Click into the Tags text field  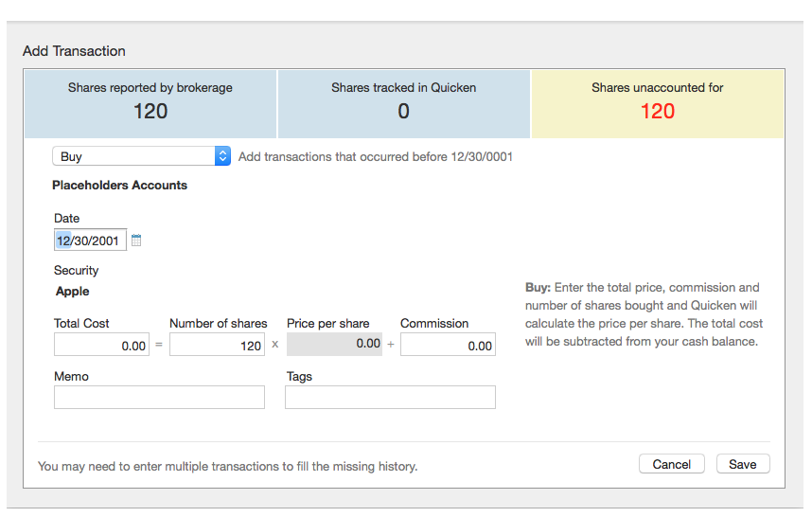(x=390, y=398)
